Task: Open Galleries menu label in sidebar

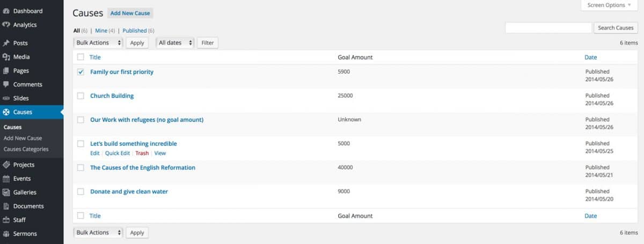Action: [x=25, y=192]
